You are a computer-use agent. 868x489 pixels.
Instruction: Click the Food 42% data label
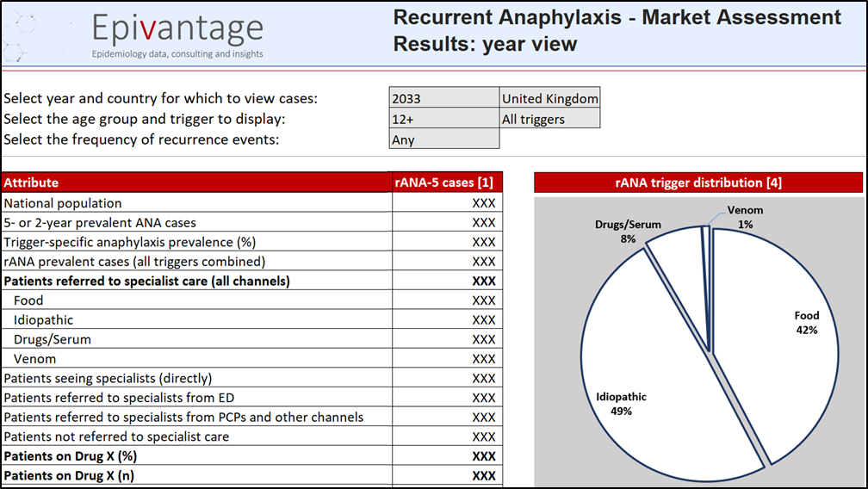pyautogui.click(x=807, y=323)
